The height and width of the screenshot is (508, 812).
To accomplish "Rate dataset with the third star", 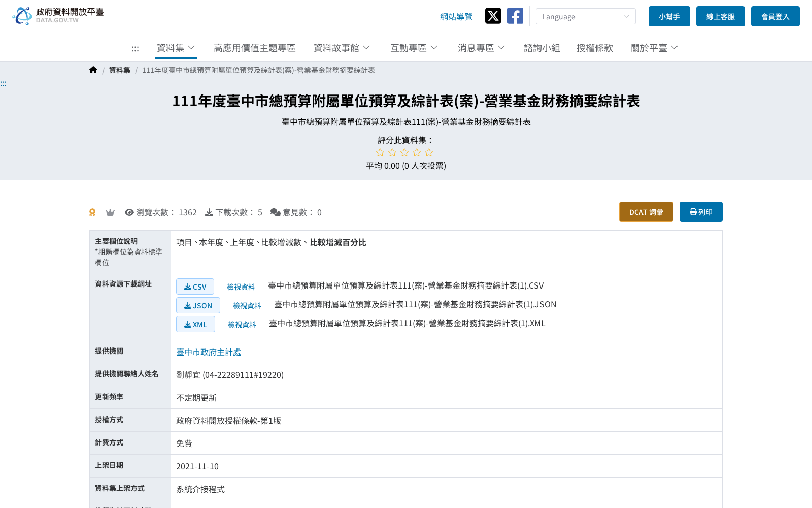I will point(404,152).
